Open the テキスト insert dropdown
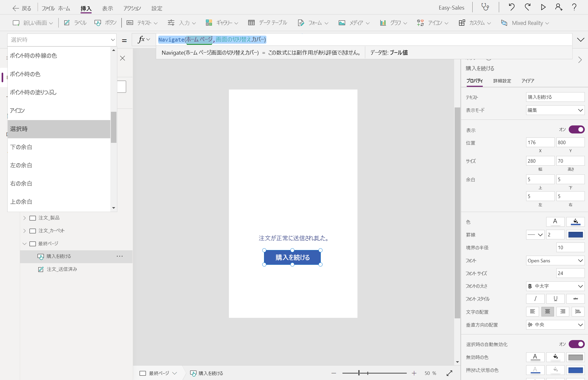Screen dimensions: 588x380 pos(142,23)
